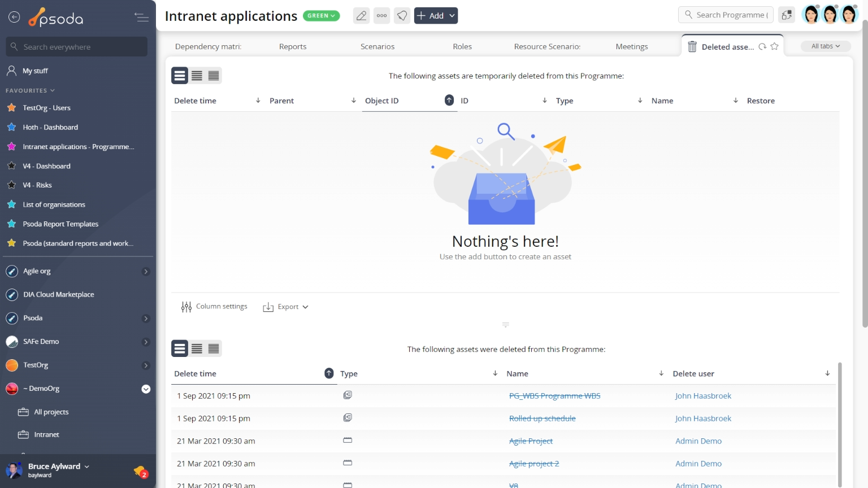
Task: Open the Rolled up schedule deleted asset
Action: point(542,419)
